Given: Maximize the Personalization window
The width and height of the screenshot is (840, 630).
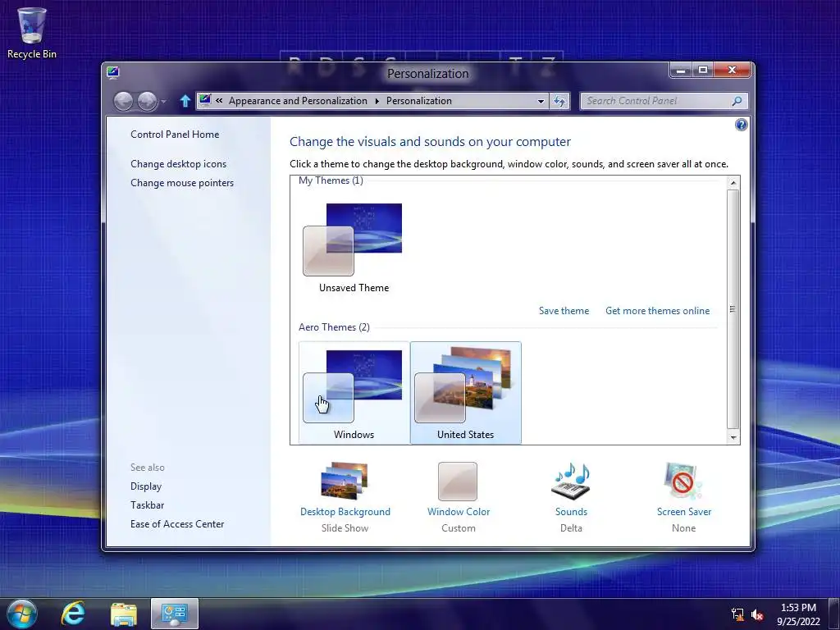Looking at the screenshot, I should 703,71.
